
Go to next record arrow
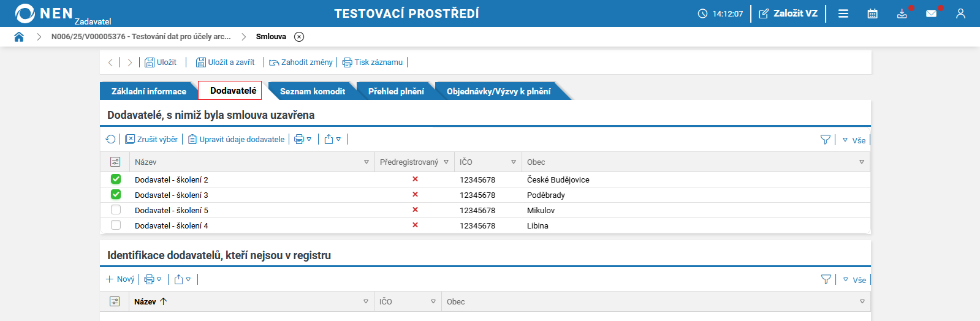pos(129,62)
